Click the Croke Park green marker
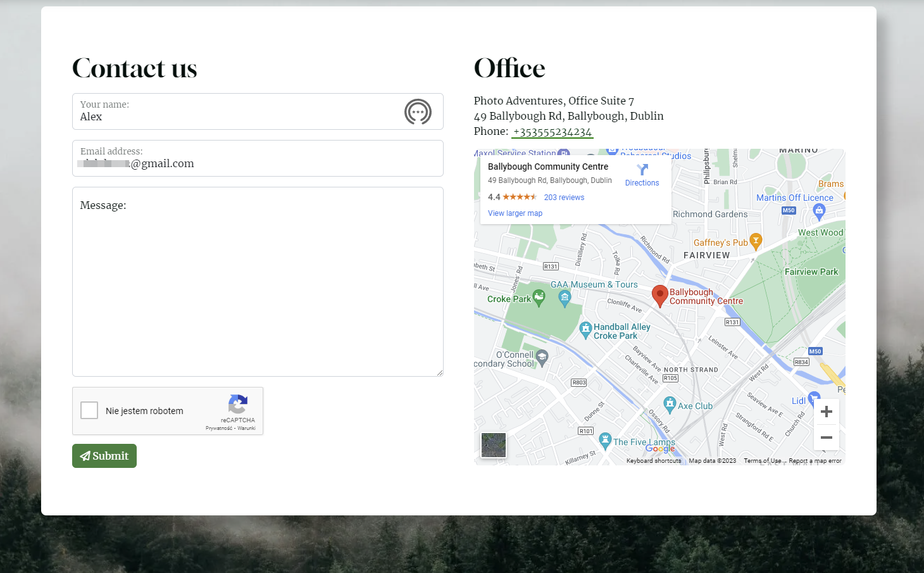 (x=539, y=298)
